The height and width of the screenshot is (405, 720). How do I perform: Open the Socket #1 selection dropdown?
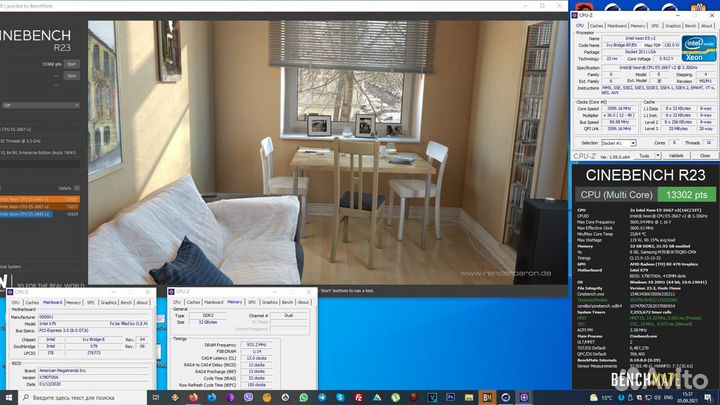click(619, 143)
